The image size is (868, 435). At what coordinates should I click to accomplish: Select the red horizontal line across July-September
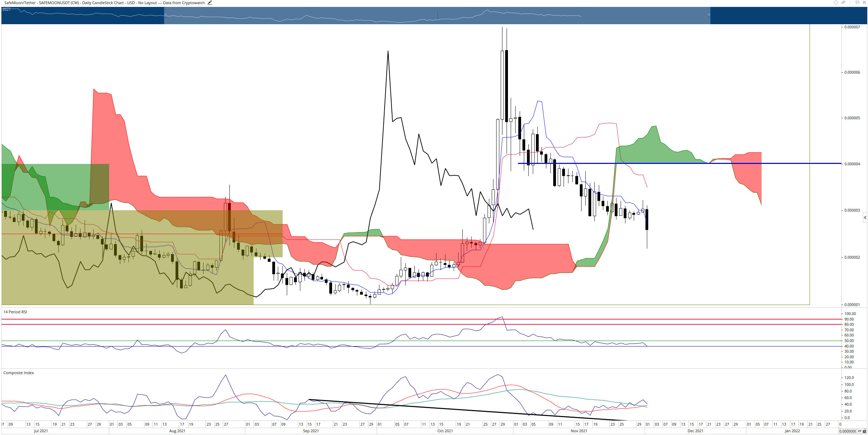(142, 234)
